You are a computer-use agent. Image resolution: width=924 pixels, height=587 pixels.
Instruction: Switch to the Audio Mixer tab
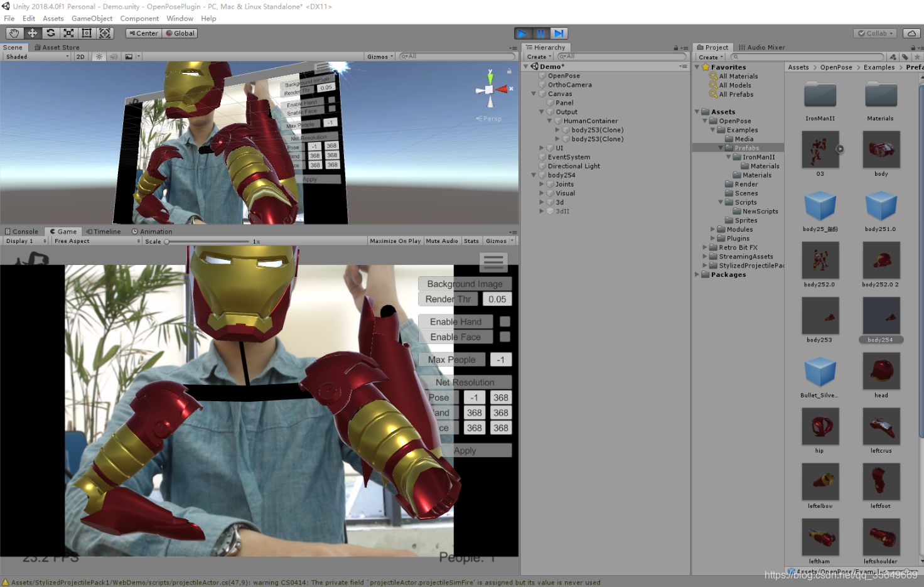762,47
